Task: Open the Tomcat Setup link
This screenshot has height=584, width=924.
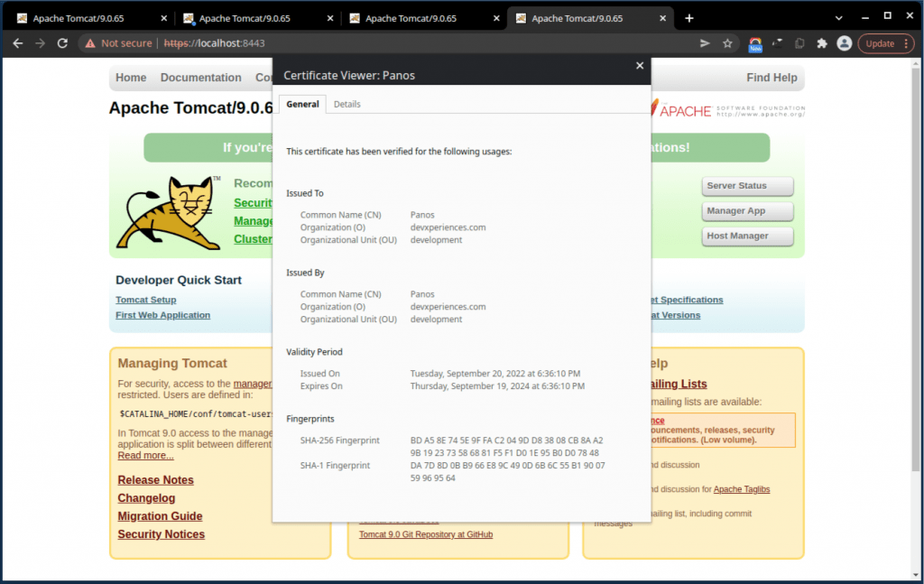Action: click(x=145, y=300)
